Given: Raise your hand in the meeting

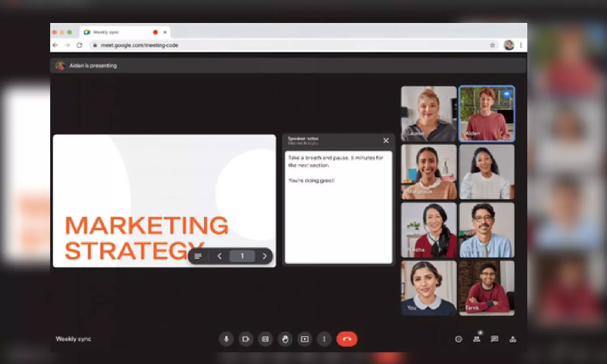Looking at the screenshot, I should (285, 339).
